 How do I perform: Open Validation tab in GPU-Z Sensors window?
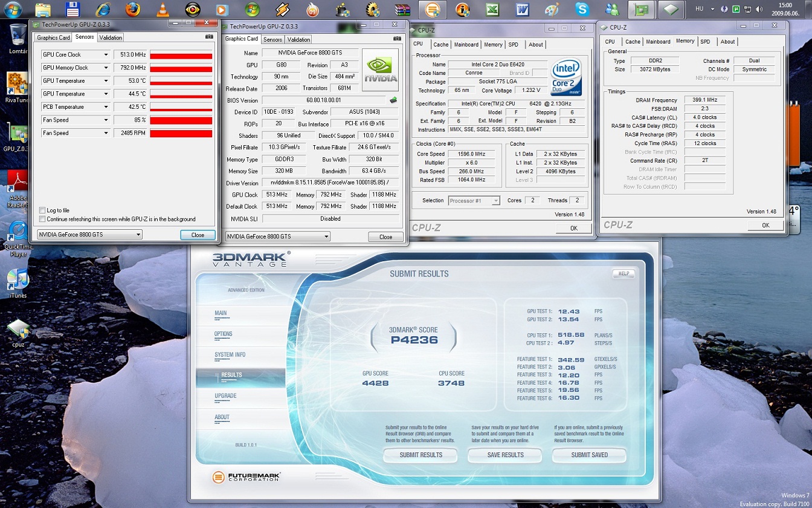[x=111, y=37]
